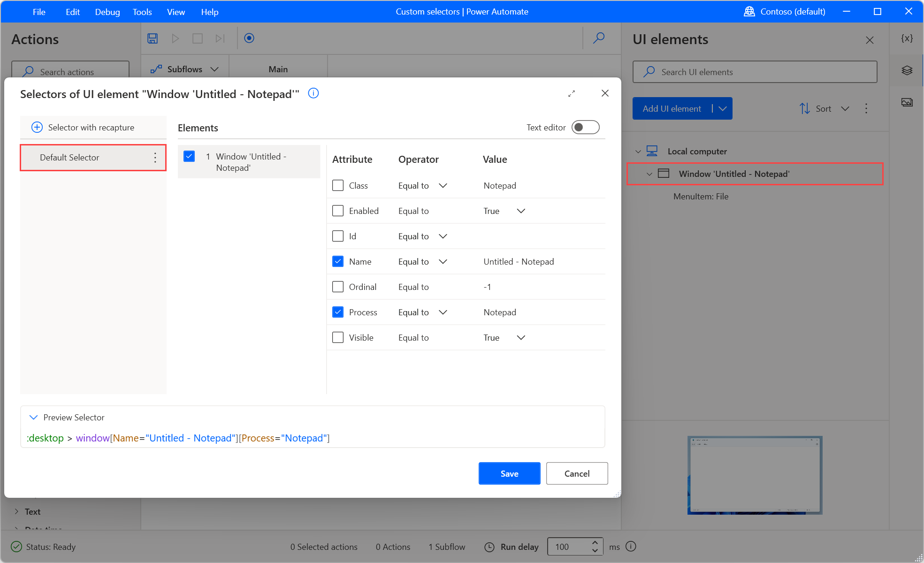Expand the Preview Selector section

34,417
